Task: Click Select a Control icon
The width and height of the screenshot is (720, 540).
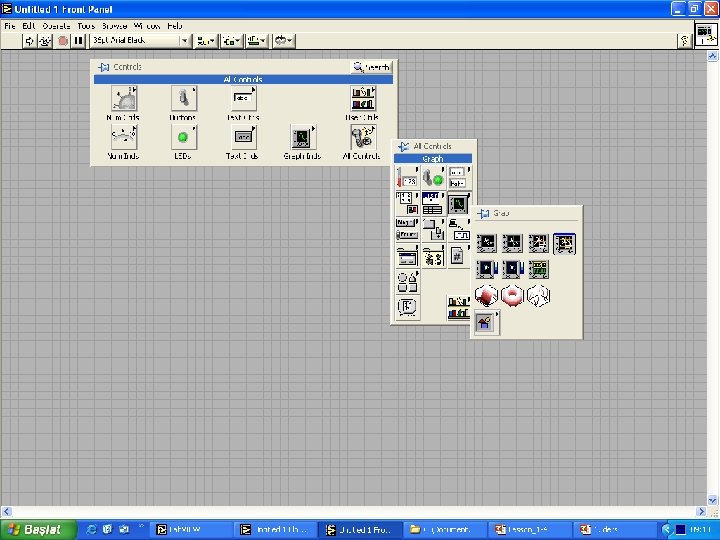Action: (407, 307)
